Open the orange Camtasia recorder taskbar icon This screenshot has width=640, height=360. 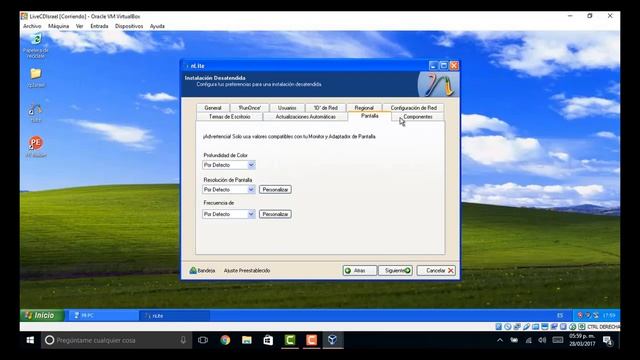point(311,340)
